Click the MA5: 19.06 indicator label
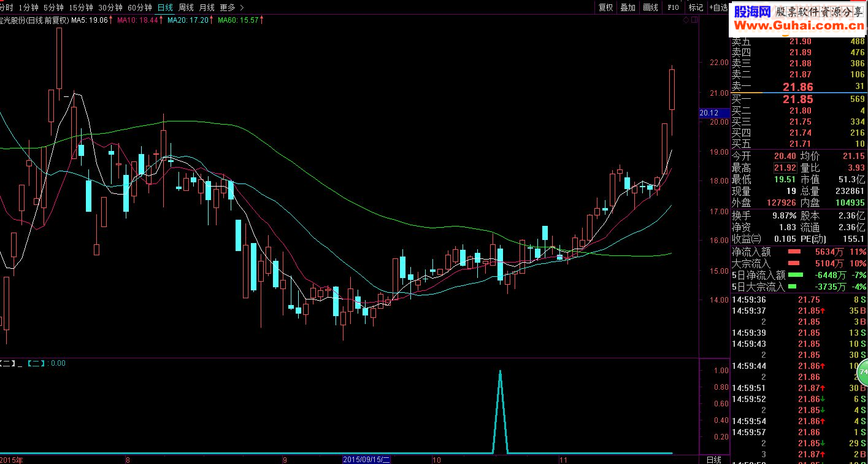The height and width of the screenshot is (464, 868). point(92,20)
